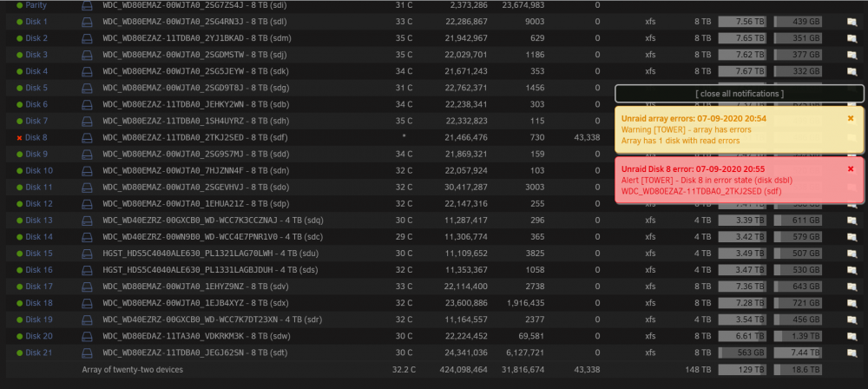Open the drive device icon for Disk 20
The image size is (868, 389).
coord(87,336)
